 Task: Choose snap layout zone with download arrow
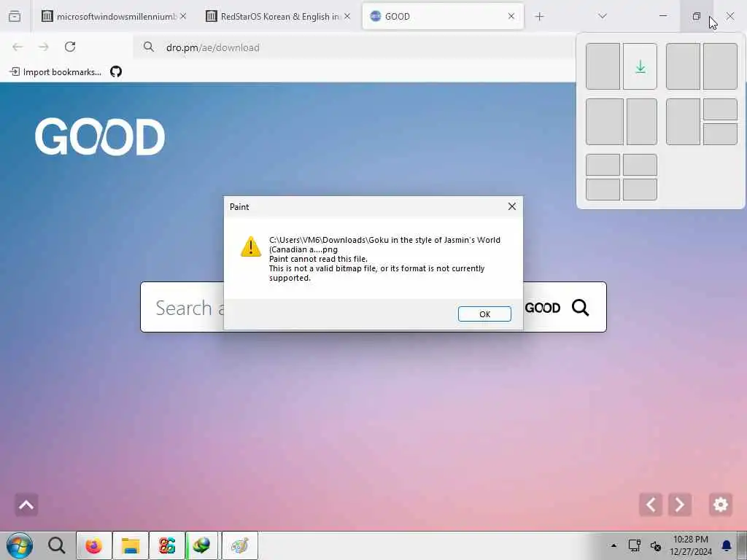[x=640, y=66]
